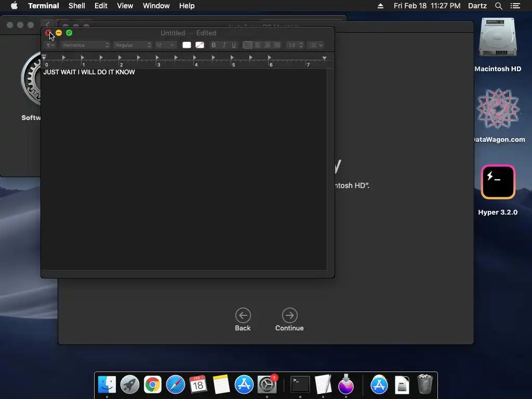Image resolution: width=532 pixels, height=399 pixels.
Task: Click the Software Update gear icon
Action: [31, 79]
